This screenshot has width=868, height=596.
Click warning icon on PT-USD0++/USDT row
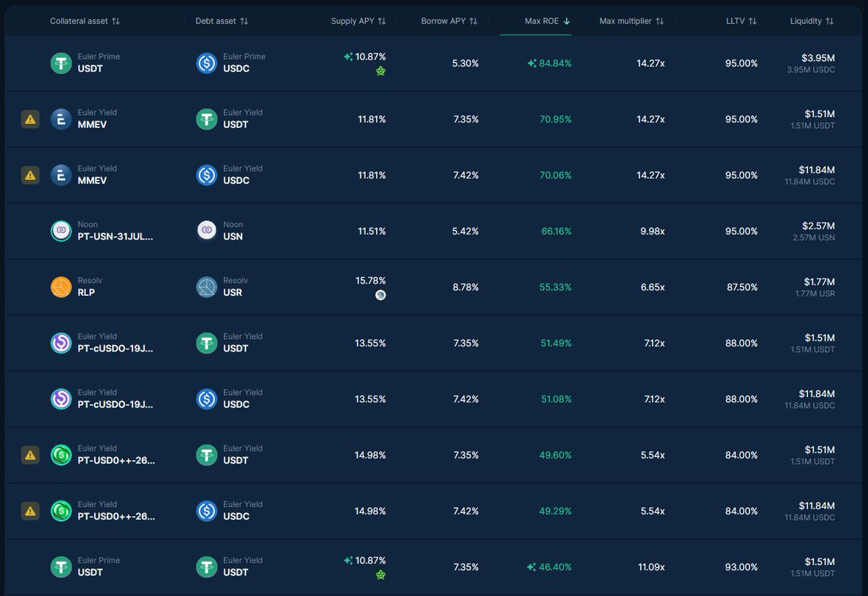[30, 454]
